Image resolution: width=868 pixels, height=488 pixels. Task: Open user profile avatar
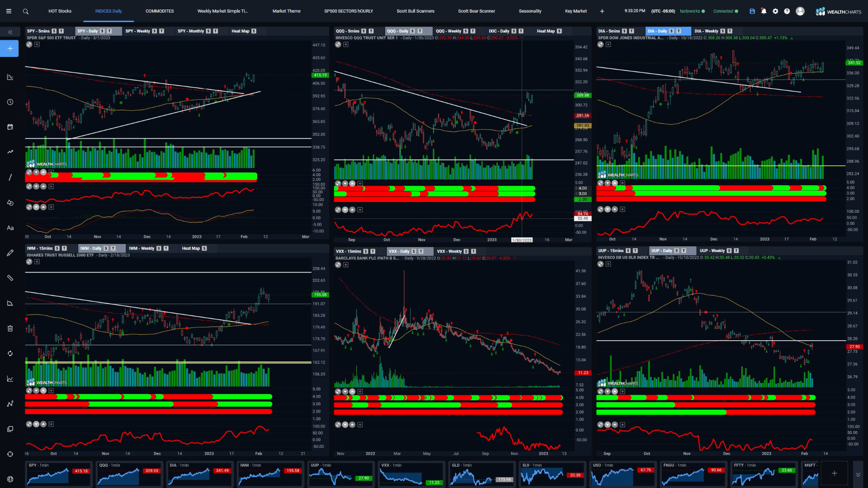pos(800,11)
